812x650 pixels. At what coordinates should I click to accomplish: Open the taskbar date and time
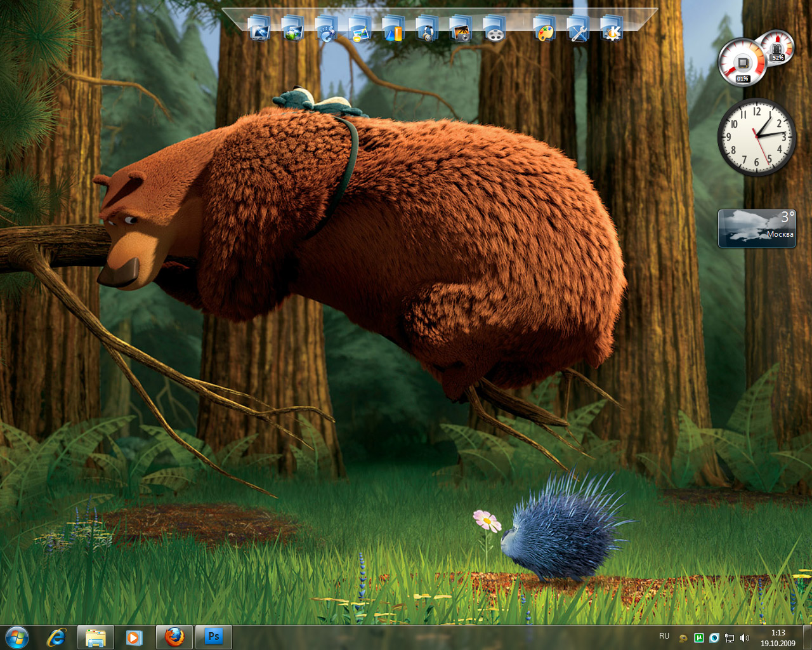778,637
